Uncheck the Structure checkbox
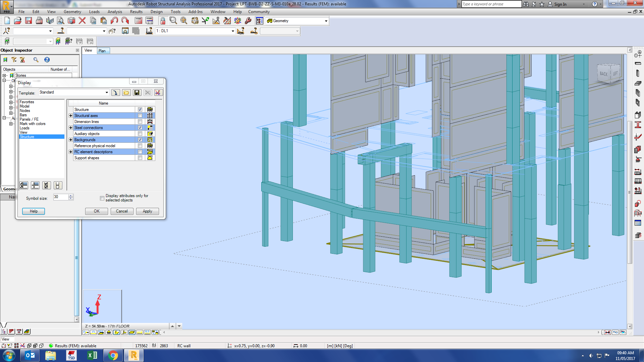 click(140, 110)
